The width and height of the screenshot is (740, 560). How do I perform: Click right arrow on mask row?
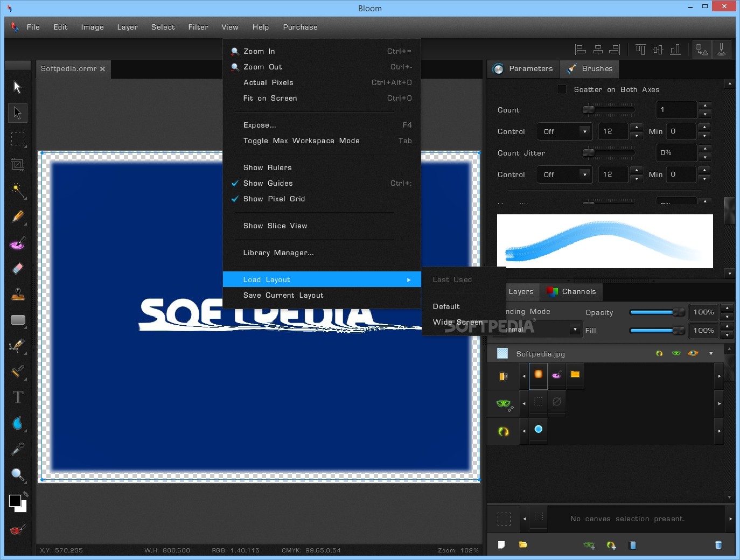[x=719, y=403]
